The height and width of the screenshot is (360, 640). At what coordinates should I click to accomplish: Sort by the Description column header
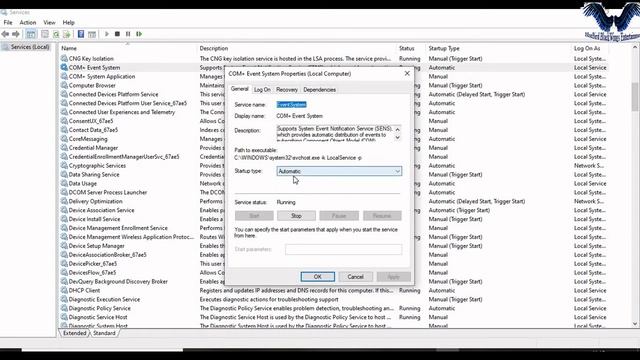[x=296, y=48]
